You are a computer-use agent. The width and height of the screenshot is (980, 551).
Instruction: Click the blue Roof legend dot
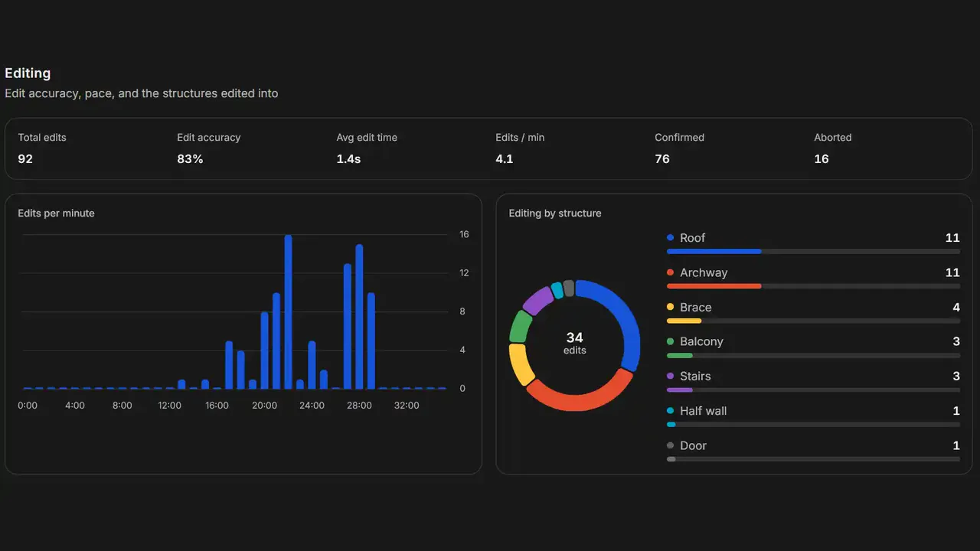click(671, 238)
